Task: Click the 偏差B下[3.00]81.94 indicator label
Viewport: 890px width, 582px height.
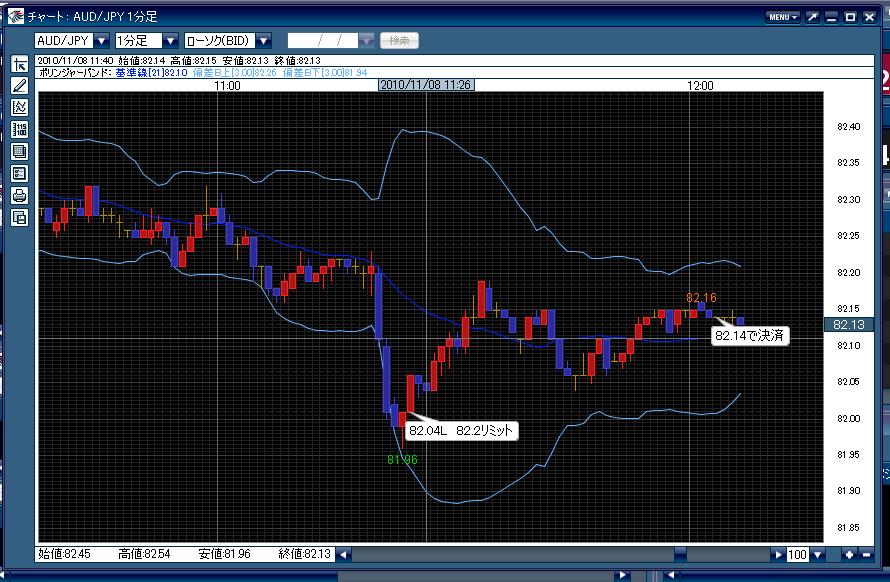Action: pyautogui.click(x=325, y=73)
